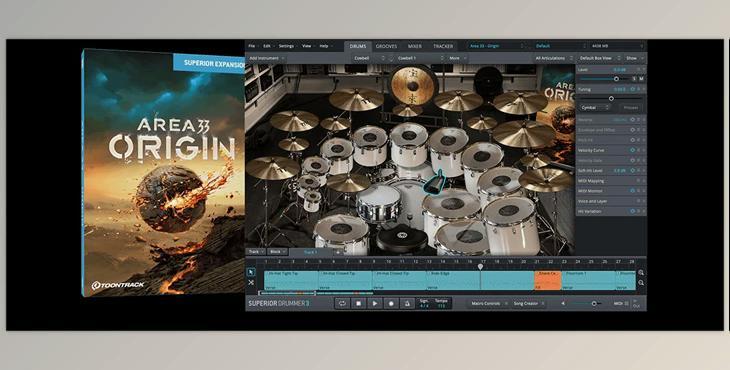Pick the arrow select tool in the timeline

click(x=251, y=272)
